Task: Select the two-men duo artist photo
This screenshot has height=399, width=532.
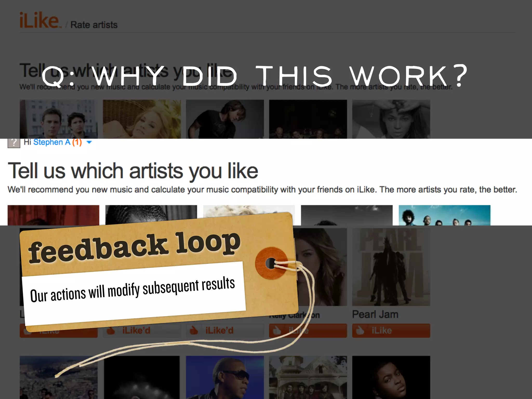Action: coord(59,119)
